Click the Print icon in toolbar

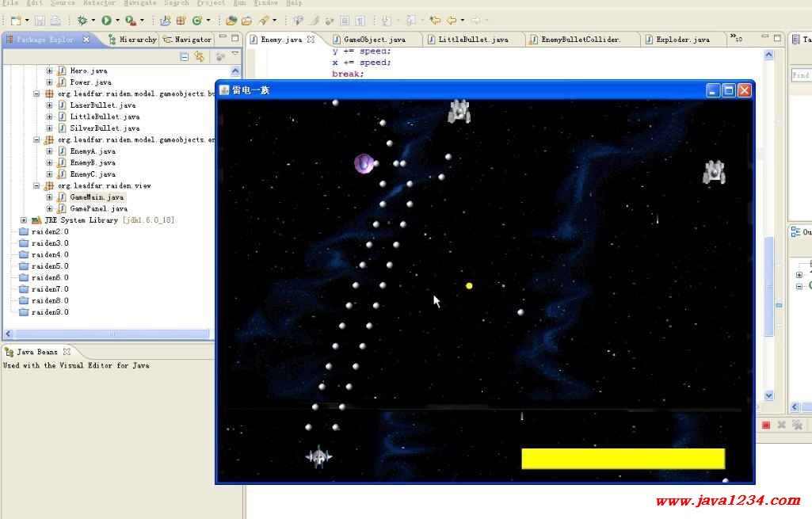coord(55,21)
